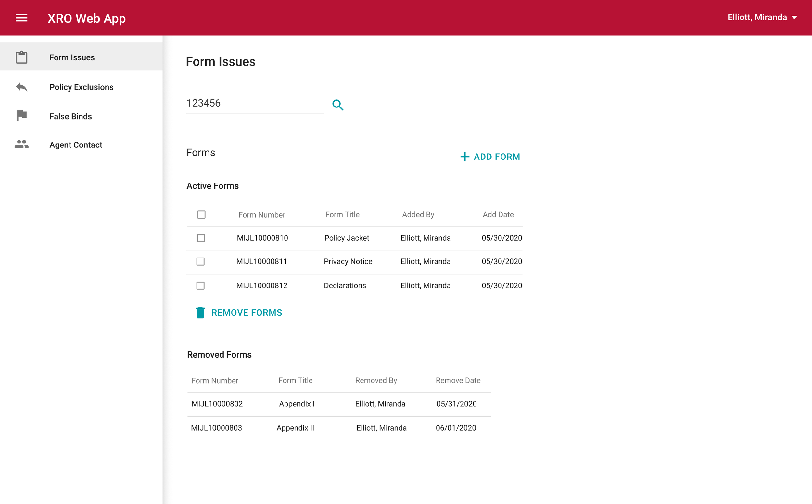Click the XRO Web App title
Image resolution: width=812 pixels, height=504 pixels.
click(x=86, y=18)
